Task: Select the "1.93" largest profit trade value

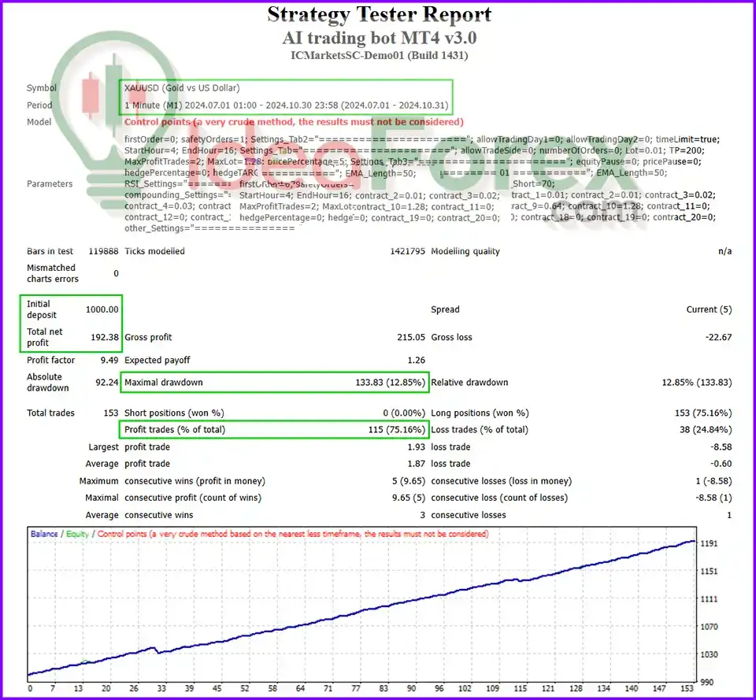Action: [x=416, y=447]
